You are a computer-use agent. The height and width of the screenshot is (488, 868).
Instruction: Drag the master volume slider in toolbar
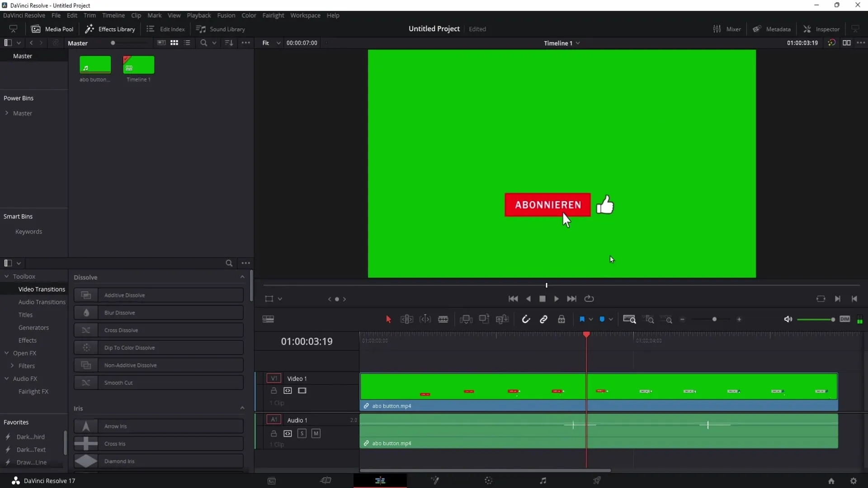click(x=833, y=319)
